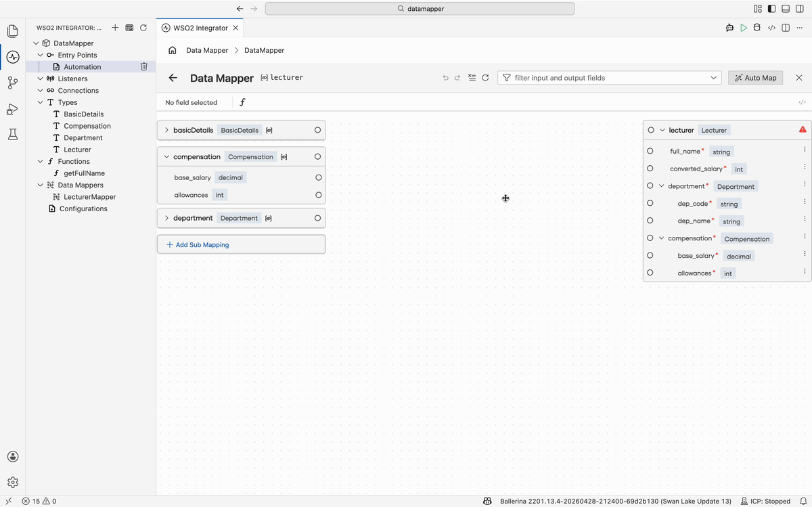Open the Manage gear in activity bar
Image resolution: width=812 pixels, height=507 pixels.
click(12, 483)
